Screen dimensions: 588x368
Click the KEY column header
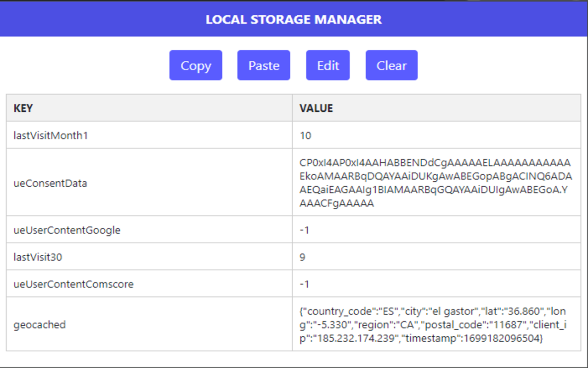tap(22, 108)
